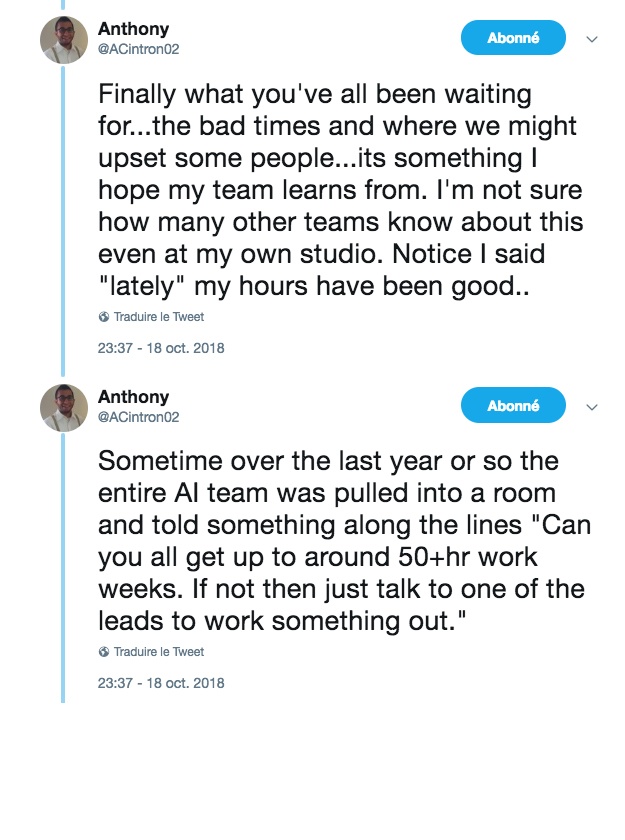
Task: Click the tweet text beginning "Sometime over the last year"
Action: pos(340,540)
